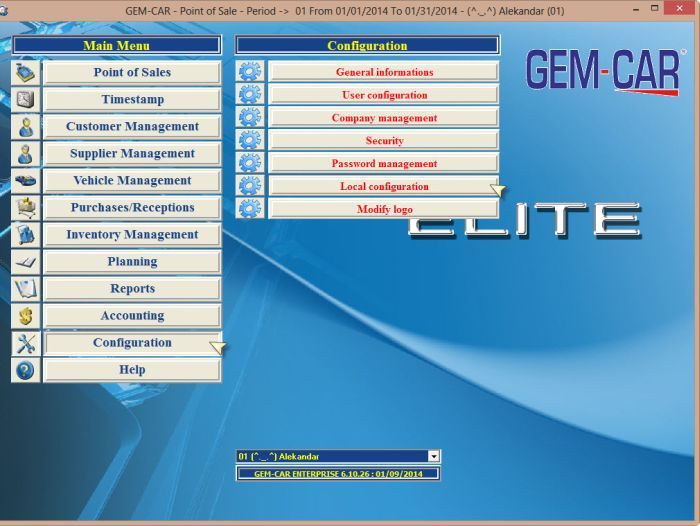Screen dimensions: 700x526
Task: Click the gear icon beside User configuration
Action: point(250,95)
